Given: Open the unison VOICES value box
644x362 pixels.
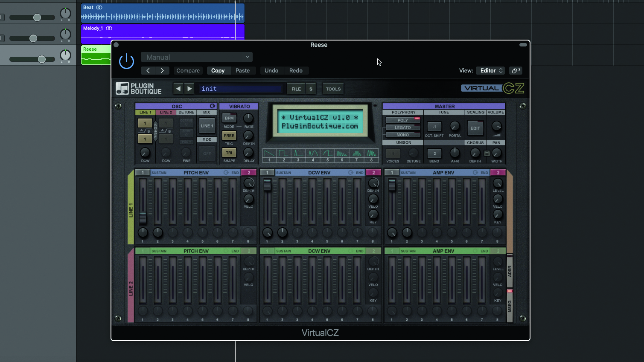Looking at the screenshot, I should coord(393,153).
